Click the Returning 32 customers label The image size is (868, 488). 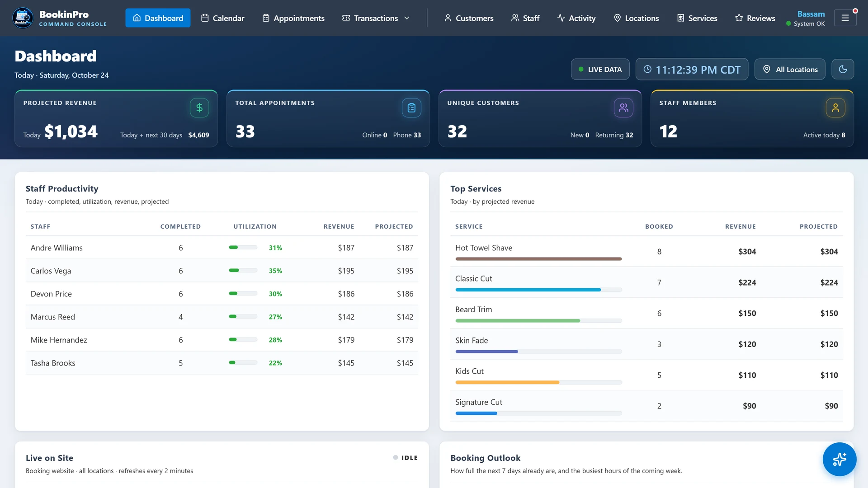(614, 135)
